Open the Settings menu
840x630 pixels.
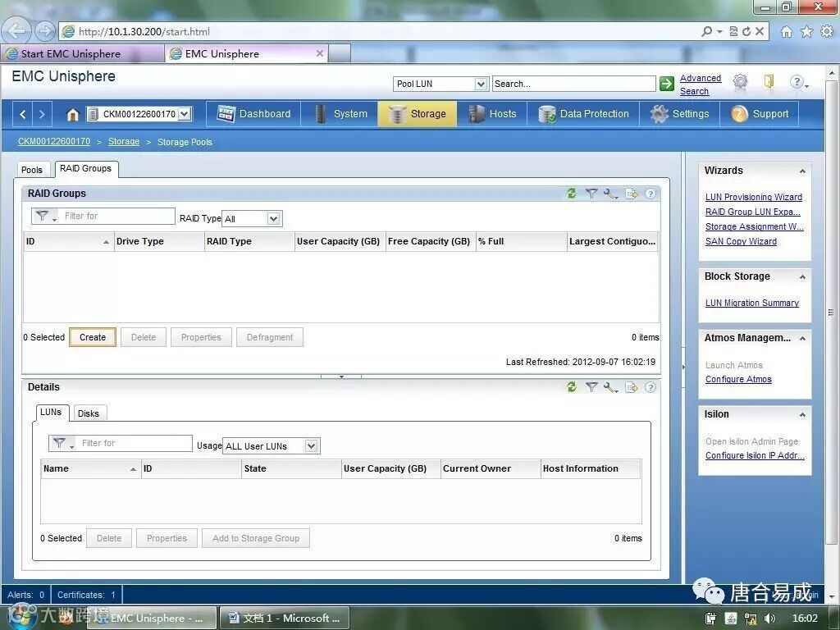point(679,114)
